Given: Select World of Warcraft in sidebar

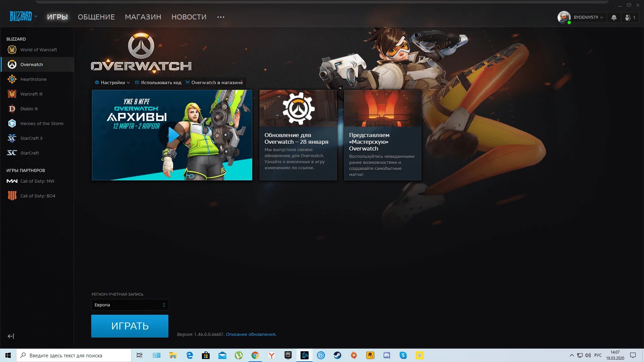Looking at the screenshot, I should coord(38,50).
